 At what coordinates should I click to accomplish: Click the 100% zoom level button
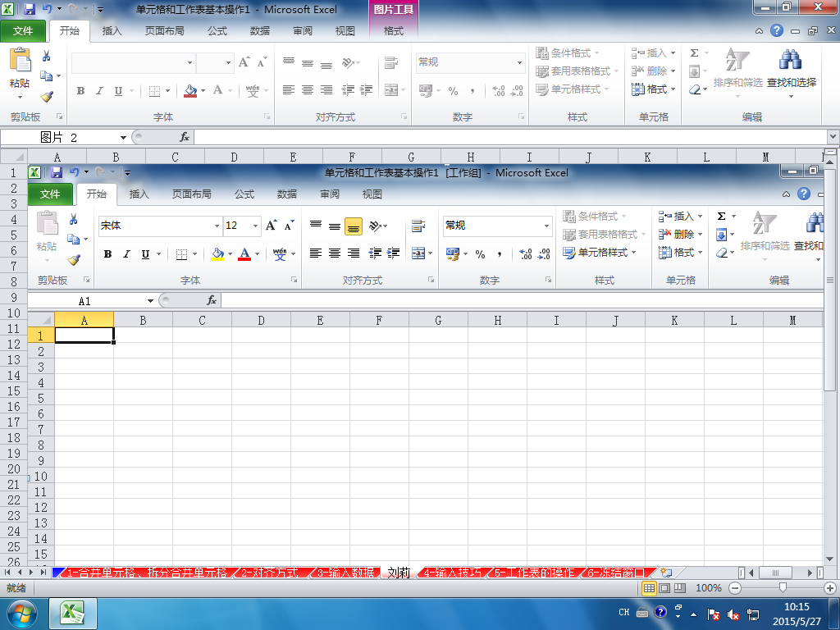pos(708,587)
